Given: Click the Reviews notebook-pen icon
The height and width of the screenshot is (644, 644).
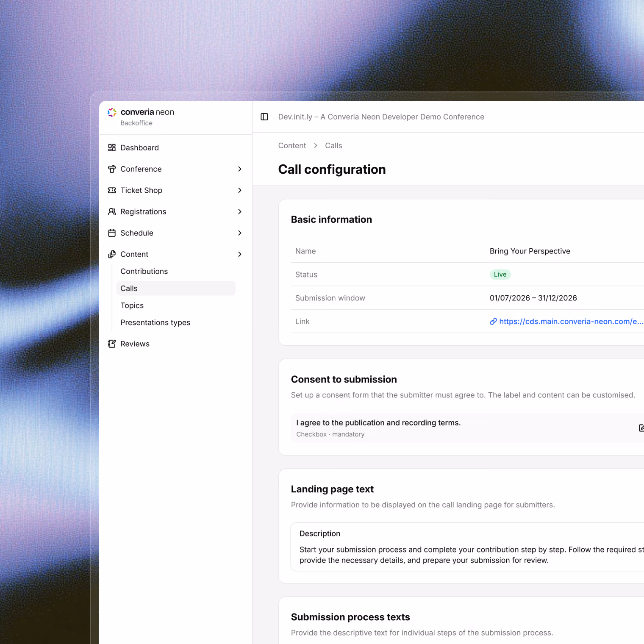Looking at the screenshot, I should tap(112, 344).
